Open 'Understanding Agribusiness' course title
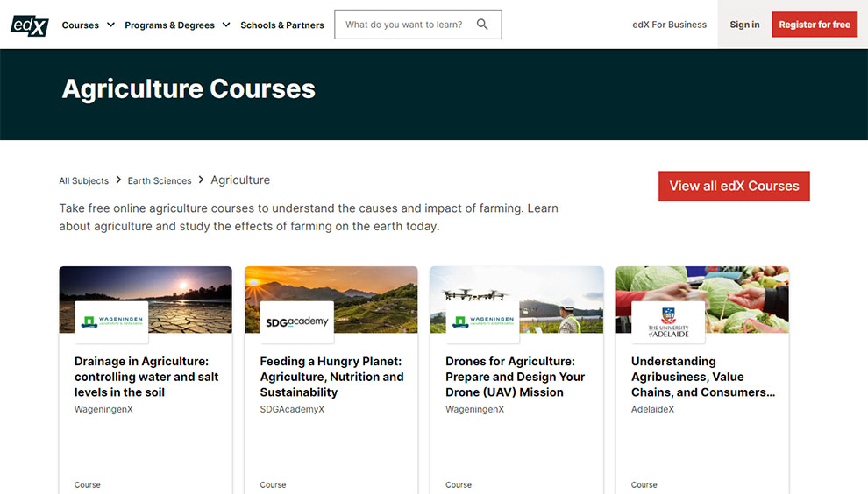 703,377
